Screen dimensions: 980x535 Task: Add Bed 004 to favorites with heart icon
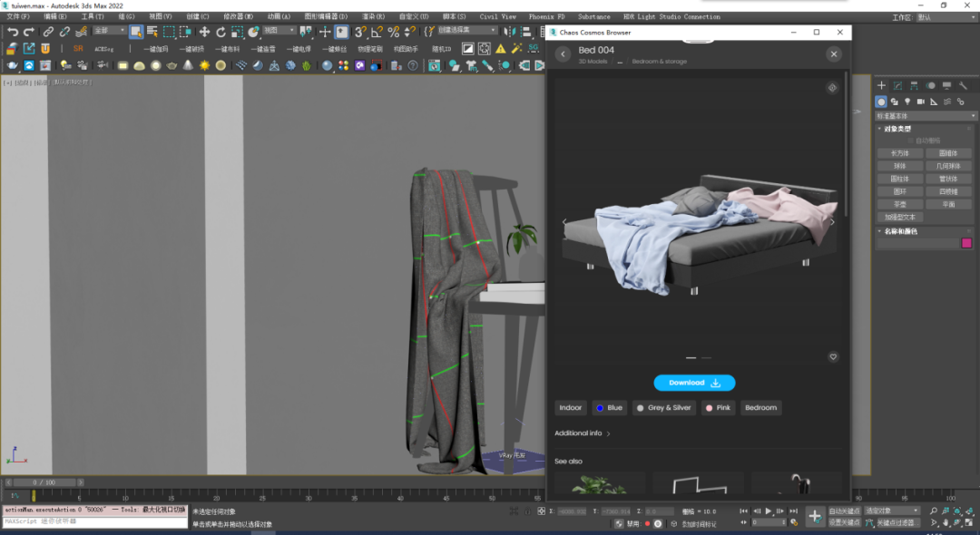[x=833, y=357]
